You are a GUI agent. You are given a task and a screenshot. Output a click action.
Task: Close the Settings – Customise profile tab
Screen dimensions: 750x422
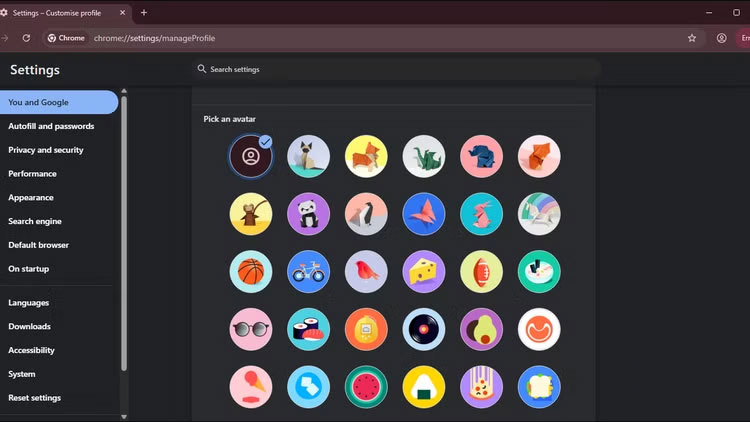pyautogui.click(x=122, y=13)
